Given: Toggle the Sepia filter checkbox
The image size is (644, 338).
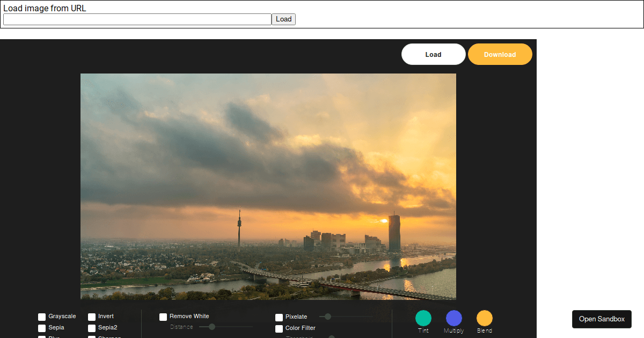Looking at the screenshot, I should [x=42, y=328].
